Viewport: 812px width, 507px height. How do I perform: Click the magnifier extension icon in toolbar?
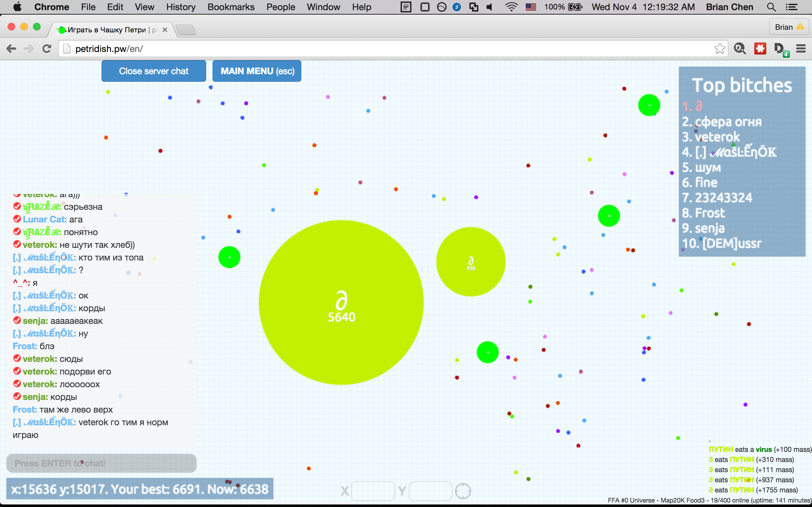click(x=740, y=49)
